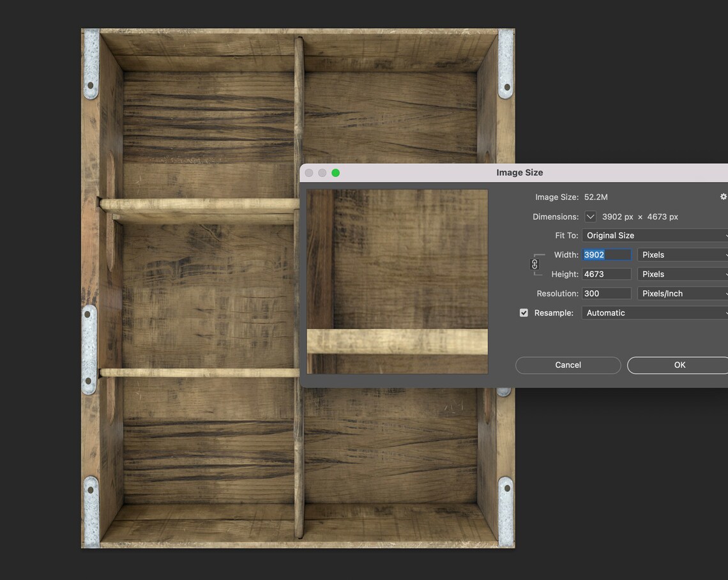Screen dimensions: 728x580
Task: Open the Width units Pixels dropdown
Action: [683, 255]
